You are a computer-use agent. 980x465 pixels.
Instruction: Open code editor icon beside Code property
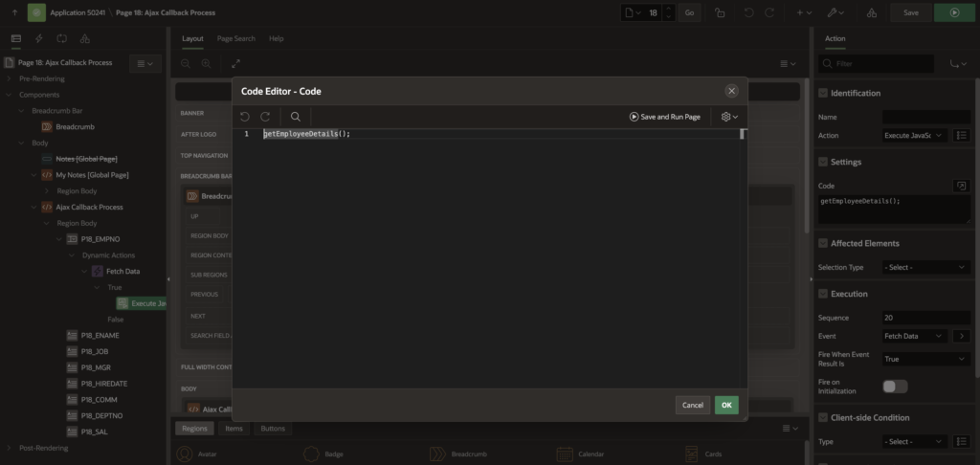(962, 185)
